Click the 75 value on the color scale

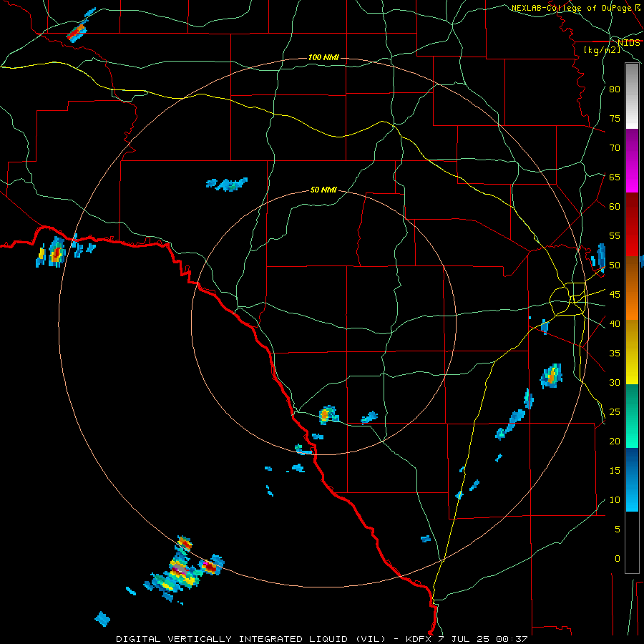tap(615, 119)
